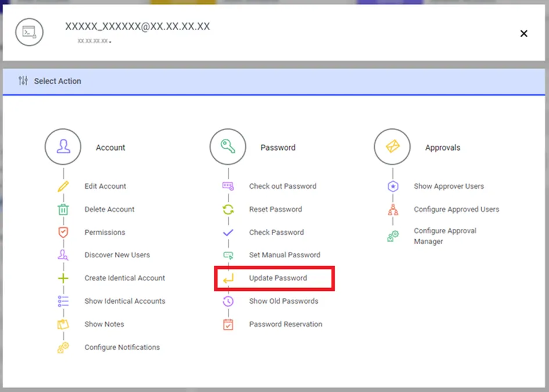Open Password Reservation
Image resolution: width=549 pixels, height=392 pixels.
(x=286, y=324)
